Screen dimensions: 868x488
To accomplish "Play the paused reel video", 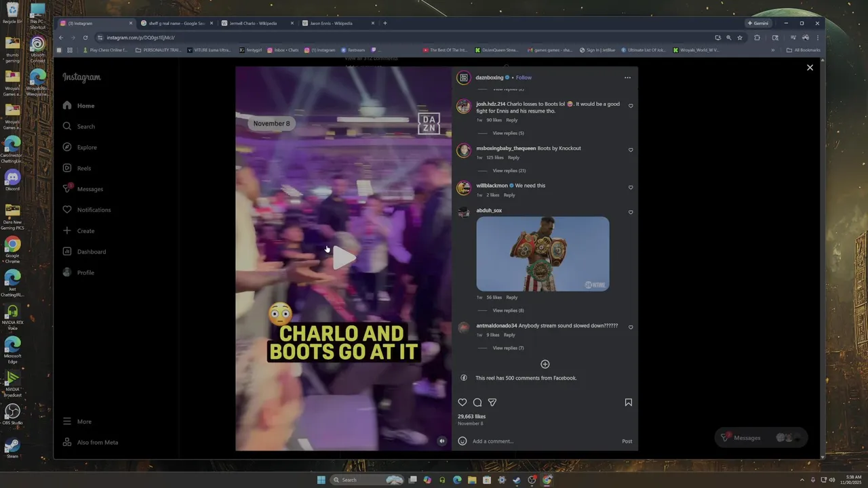I will pyautogui.click(x=344, y=258).
